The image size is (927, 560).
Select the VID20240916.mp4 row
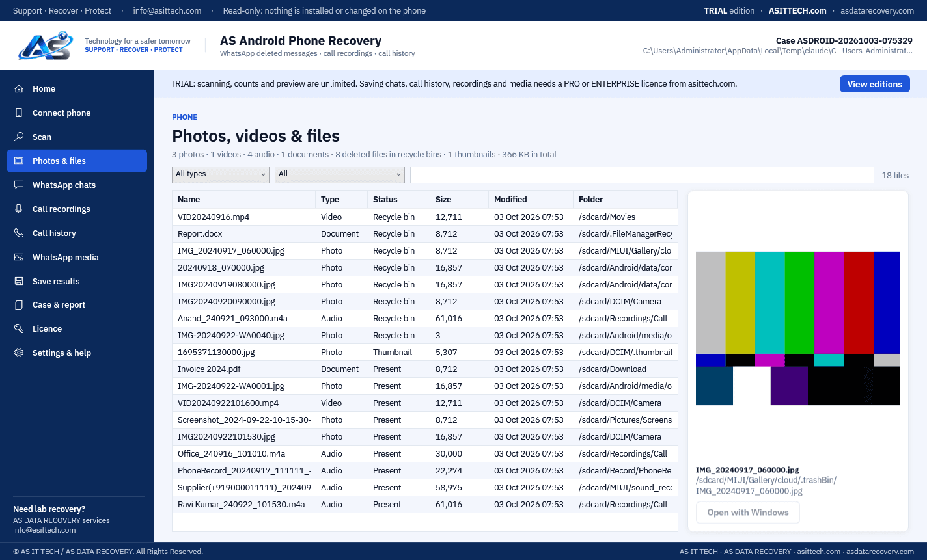[424, 217]
